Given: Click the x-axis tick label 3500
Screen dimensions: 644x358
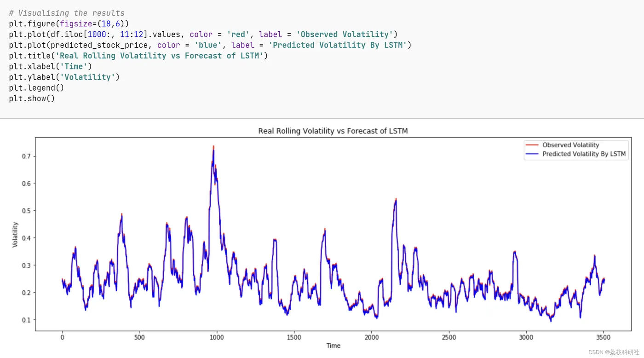Looking at the screenshot, I should 604,337.
